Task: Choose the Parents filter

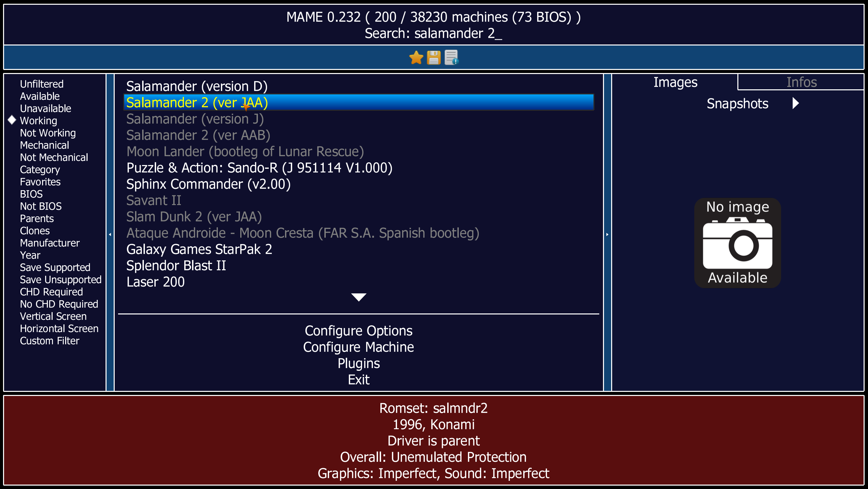Action: (x=37, y=218)
